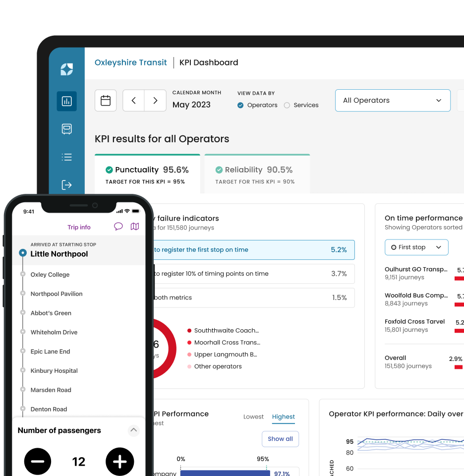Decrease passenger count with minus button
The image size is (464, 476).
click(38, 462)
